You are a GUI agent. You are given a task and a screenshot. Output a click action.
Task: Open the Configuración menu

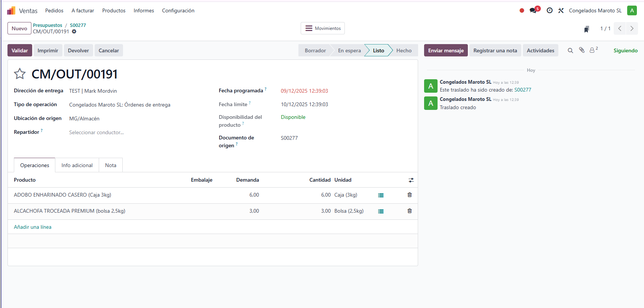(x=178, y=10)
